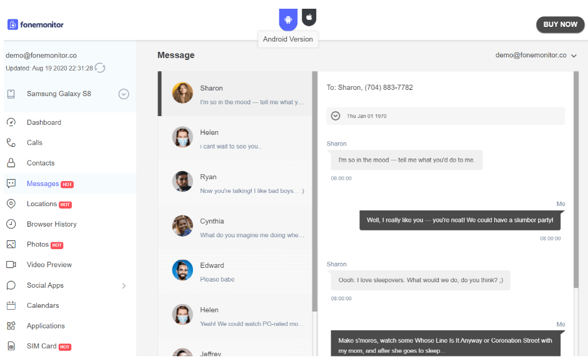This screenshot has height=364, width=588.
Task: Expand the Social Apps submenu arrow
Action: point(124,286)
